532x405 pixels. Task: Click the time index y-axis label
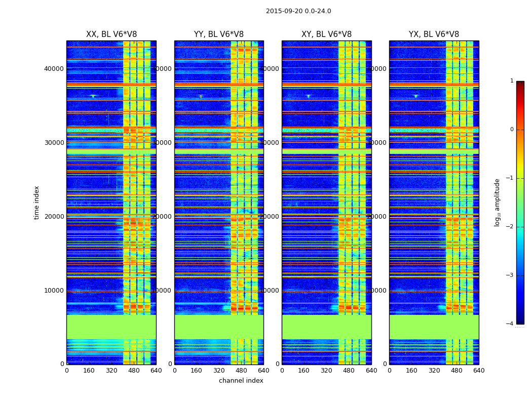click(x=36, y=202)
